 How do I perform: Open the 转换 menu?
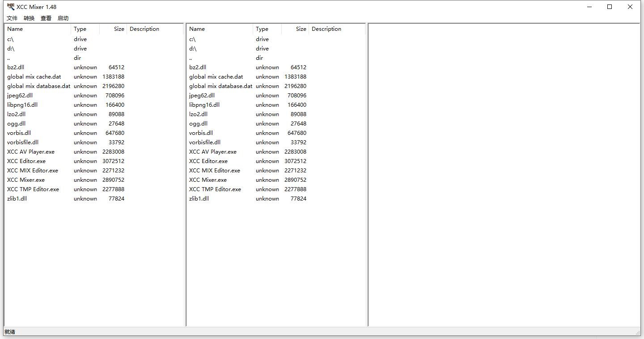tap(29, 18)
